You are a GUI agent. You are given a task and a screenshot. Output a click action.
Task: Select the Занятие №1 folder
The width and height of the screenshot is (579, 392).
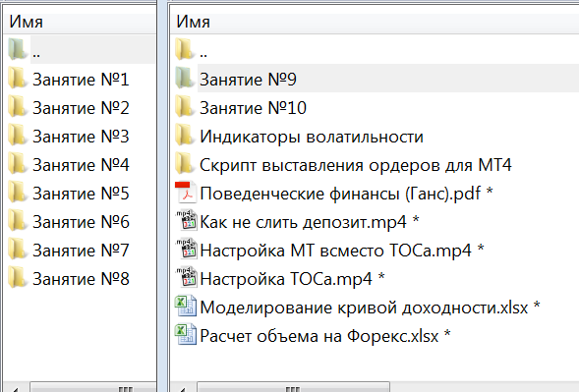[x=81, y=80]
